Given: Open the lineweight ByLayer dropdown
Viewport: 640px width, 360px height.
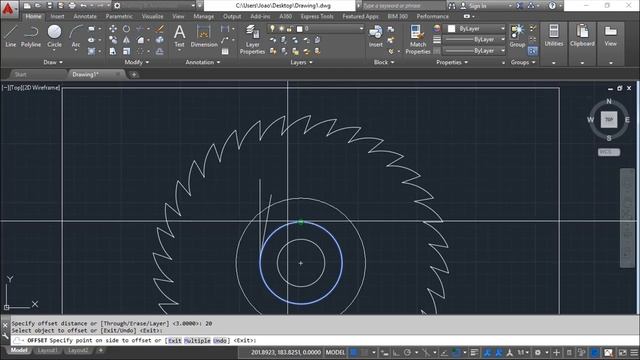Looking at the screenshot, I should click(x=476, y=40).
